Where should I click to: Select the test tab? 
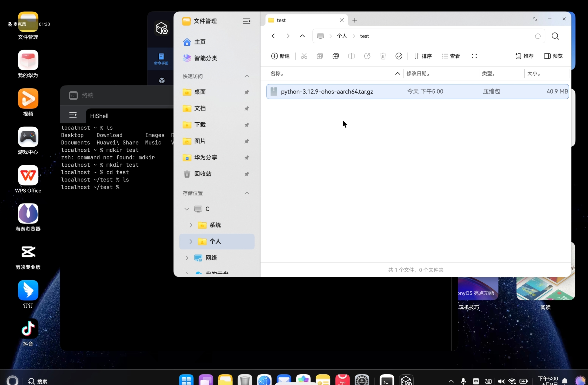306,20
